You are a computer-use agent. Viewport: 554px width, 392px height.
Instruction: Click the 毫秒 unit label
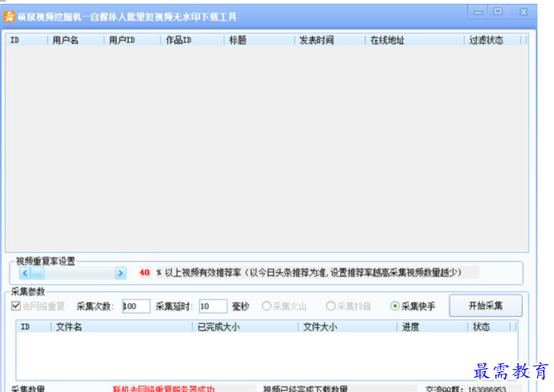coord(241,306)
